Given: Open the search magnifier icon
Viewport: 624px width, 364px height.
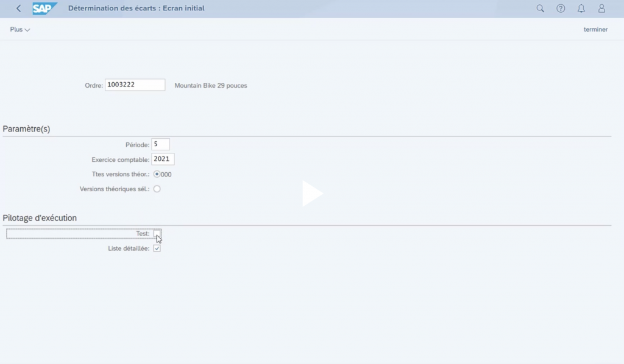Looking at the screenshot, I should (540, 9).
